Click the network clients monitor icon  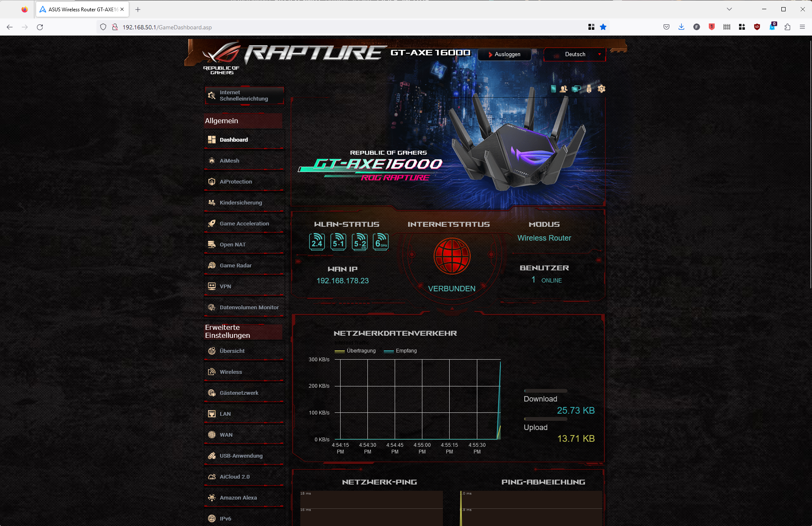pos(576,89)
